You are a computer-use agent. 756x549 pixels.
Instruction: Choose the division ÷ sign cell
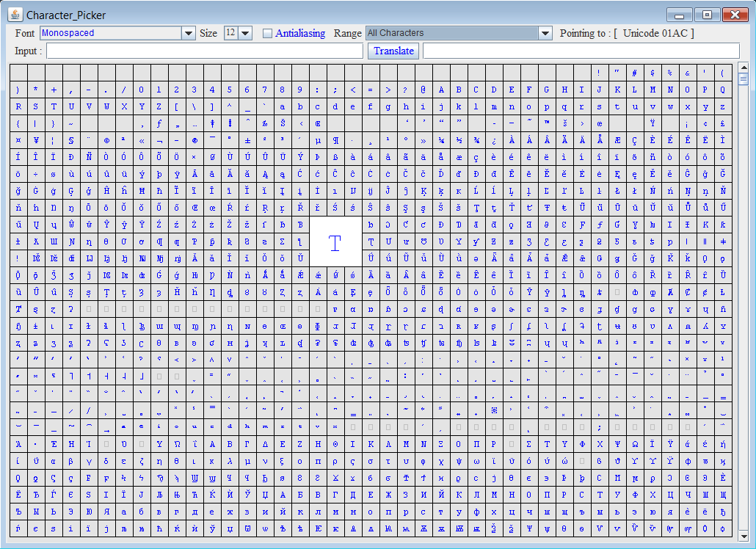[x=36, y=174]
